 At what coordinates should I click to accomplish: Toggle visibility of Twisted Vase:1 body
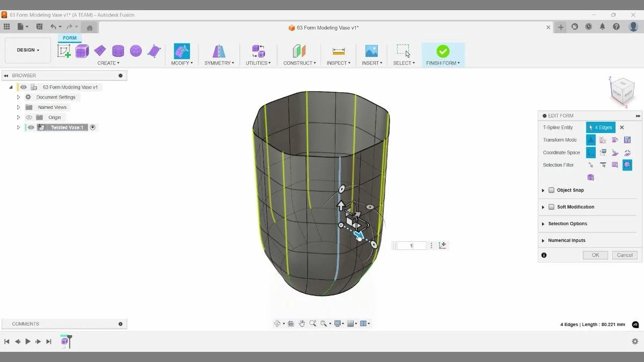pos(31,127)
